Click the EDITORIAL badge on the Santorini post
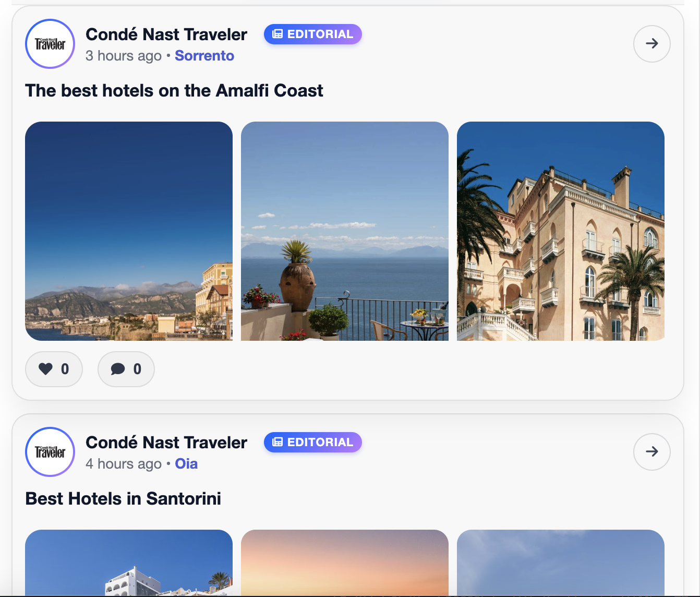Viewport: 700px width, 597px height. (312, 442)
